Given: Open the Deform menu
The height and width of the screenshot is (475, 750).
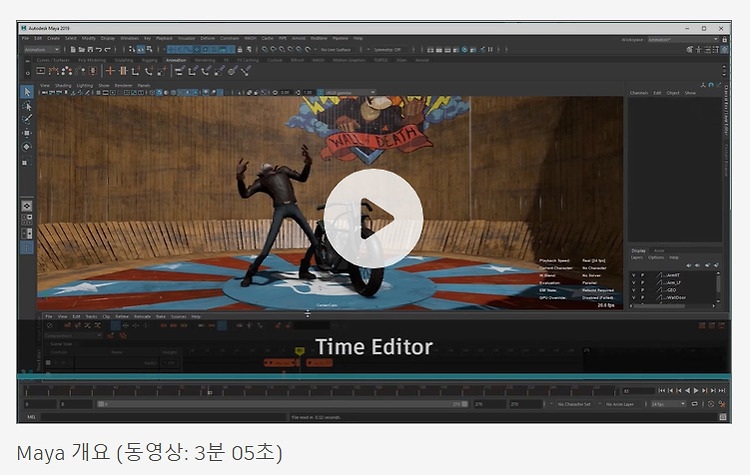Looking at the screenshot, I should [x=208, y=38].
